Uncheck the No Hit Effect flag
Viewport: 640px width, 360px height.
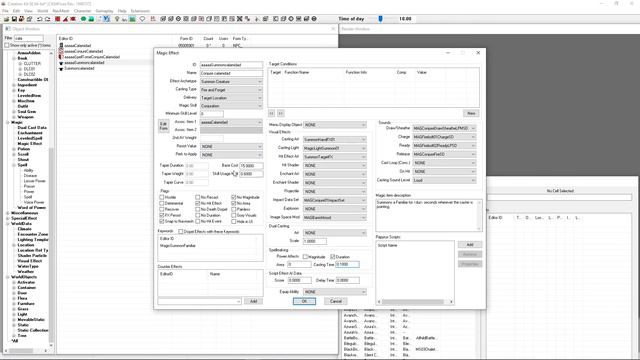[x=198, y=203]
